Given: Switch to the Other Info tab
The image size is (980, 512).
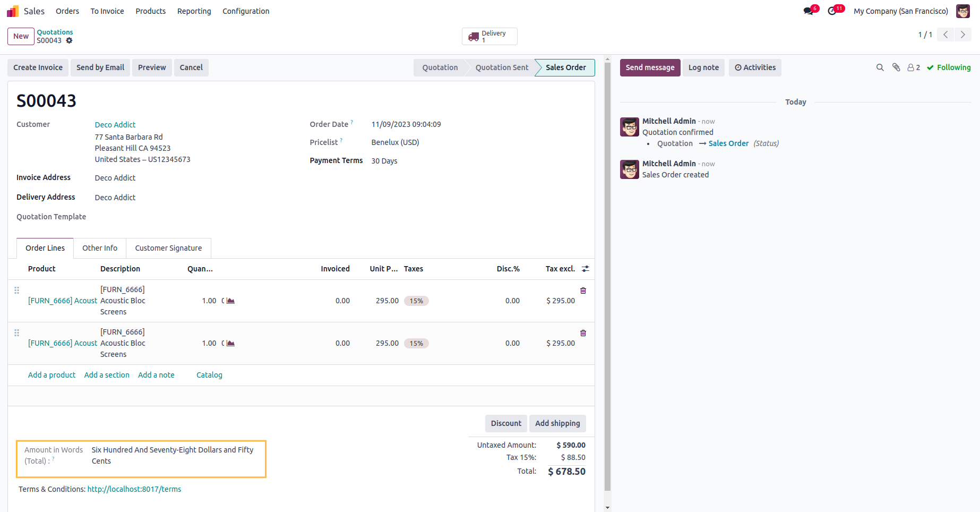Looking at the screenshot, I should pos(100,248).
